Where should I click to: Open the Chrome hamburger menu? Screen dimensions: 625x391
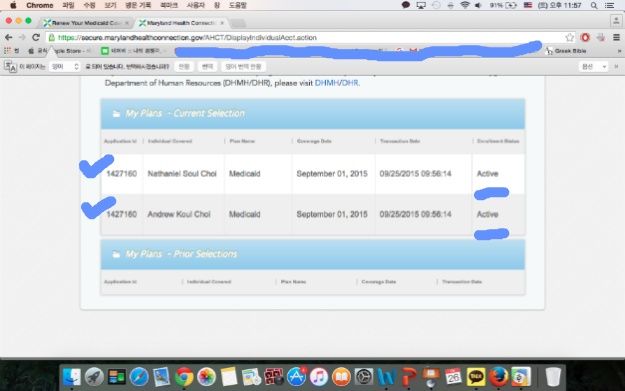point(616,37)
